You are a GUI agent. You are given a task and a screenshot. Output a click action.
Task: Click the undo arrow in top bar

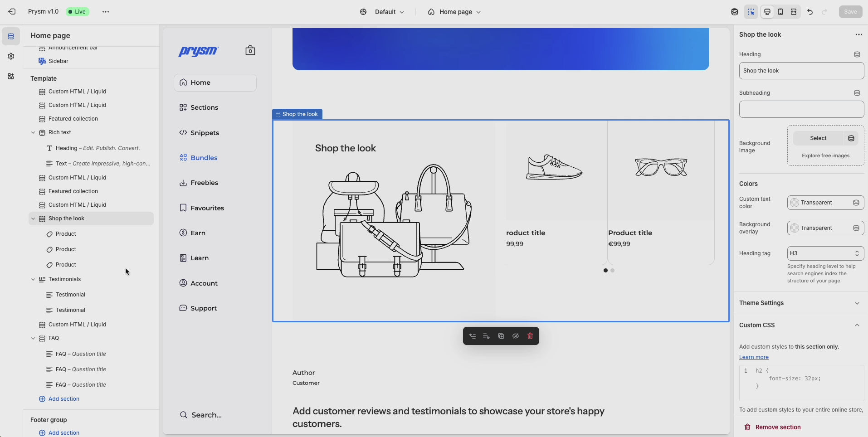[810, 12]
